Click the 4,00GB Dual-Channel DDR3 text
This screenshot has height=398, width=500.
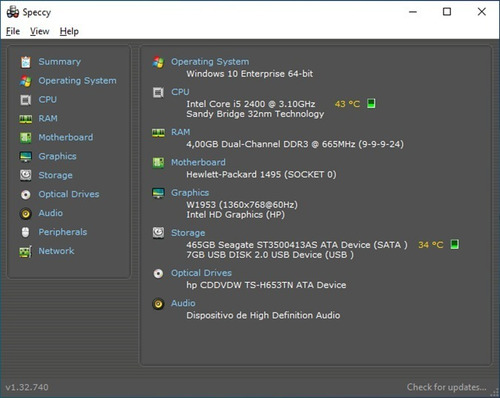[295, 144]
